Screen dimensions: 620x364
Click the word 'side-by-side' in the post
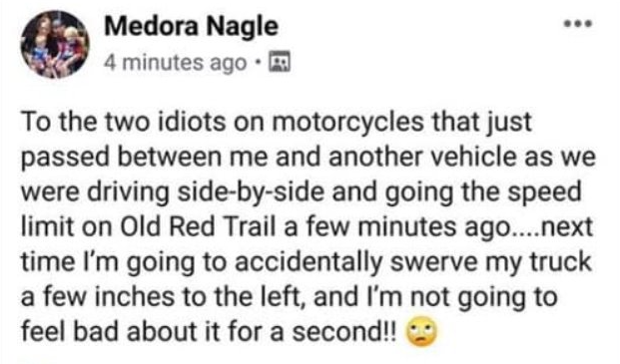point(251,192)
